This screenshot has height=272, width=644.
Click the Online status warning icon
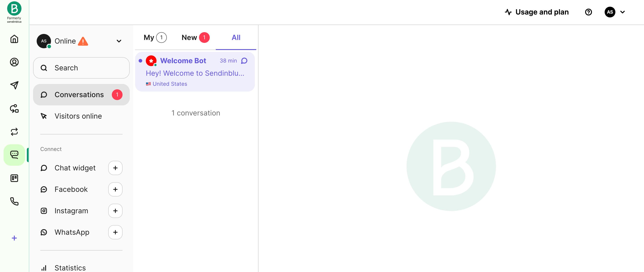pos(83,41)
